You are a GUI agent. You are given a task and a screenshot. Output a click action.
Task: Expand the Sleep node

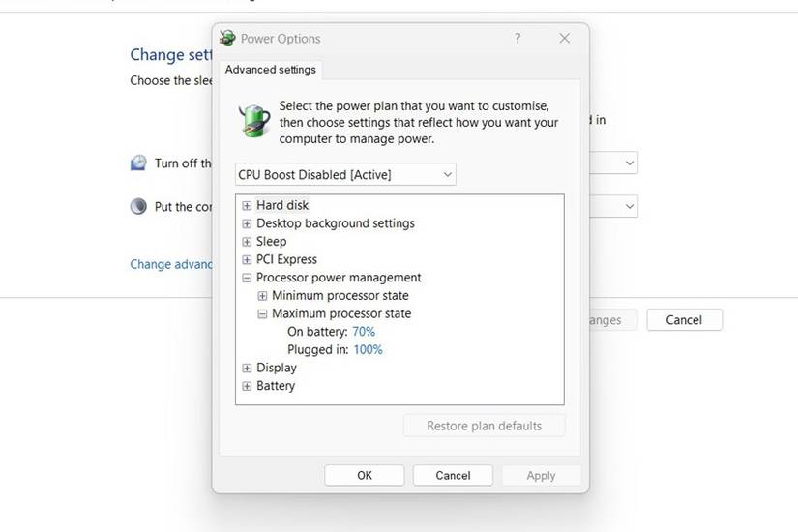coord(247,241)
